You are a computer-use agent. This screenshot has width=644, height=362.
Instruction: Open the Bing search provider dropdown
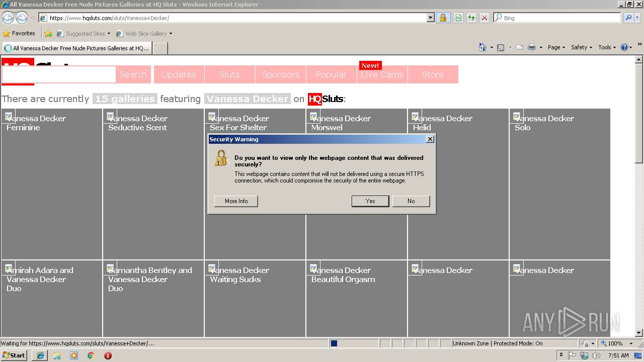point(638,18)
